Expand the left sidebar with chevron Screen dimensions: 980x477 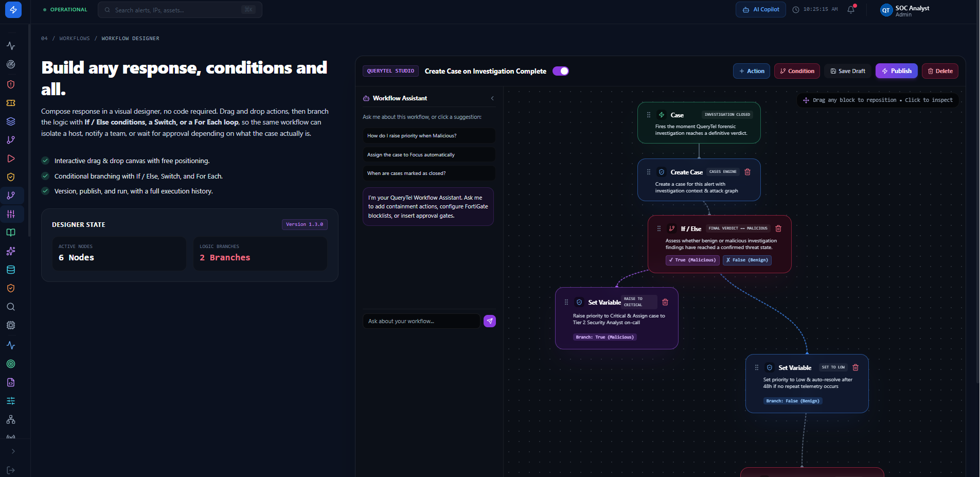coord(13,451)
